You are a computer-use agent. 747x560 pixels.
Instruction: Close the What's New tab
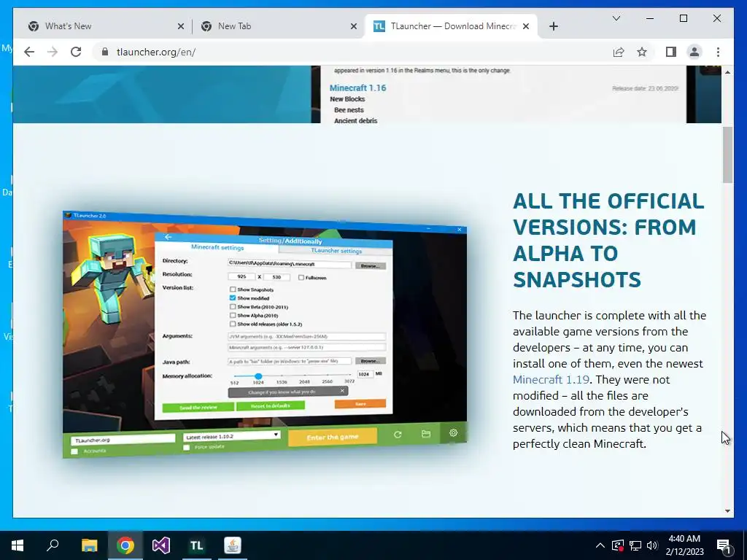181,26
